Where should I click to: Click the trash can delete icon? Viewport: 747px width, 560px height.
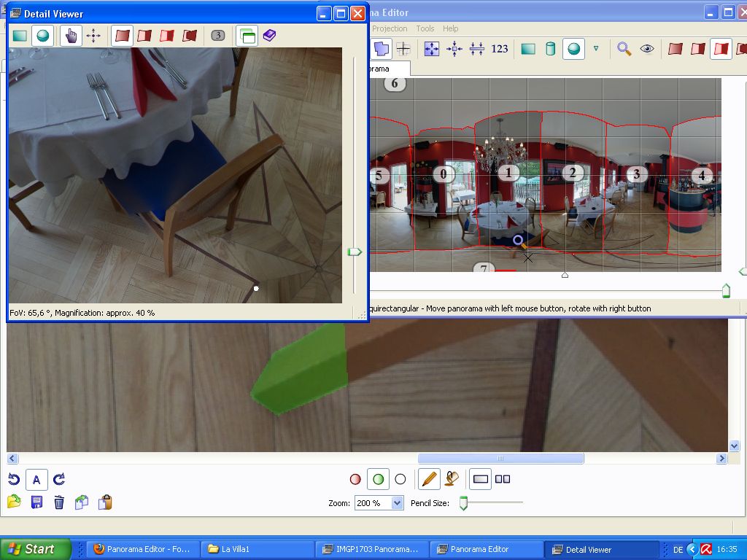[59, 502]
